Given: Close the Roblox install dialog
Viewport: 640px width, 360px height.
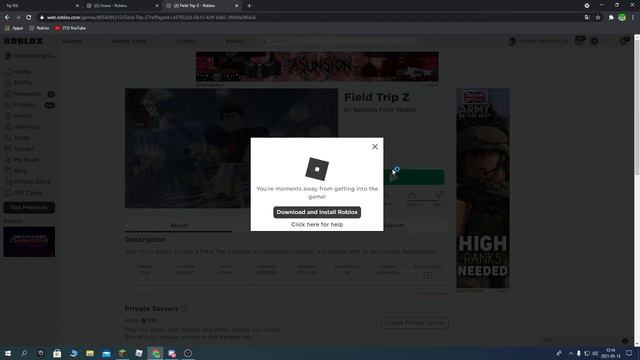Looking at the screenshot, I should coord(375,147).
